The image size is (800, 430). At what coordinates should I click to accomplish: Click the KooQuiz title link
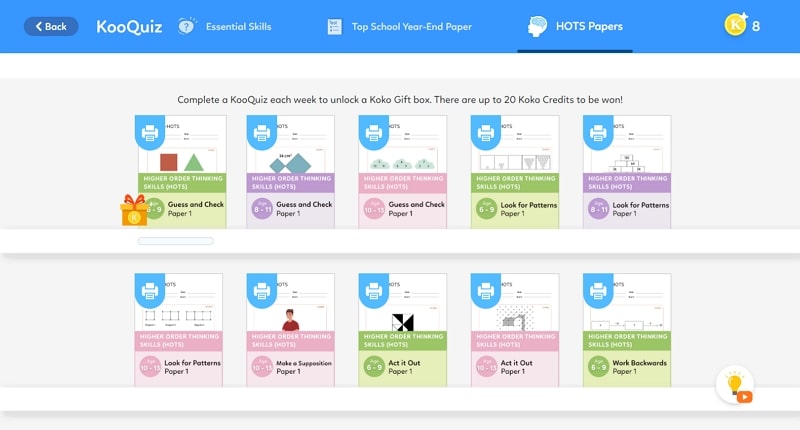click(125, 26)
